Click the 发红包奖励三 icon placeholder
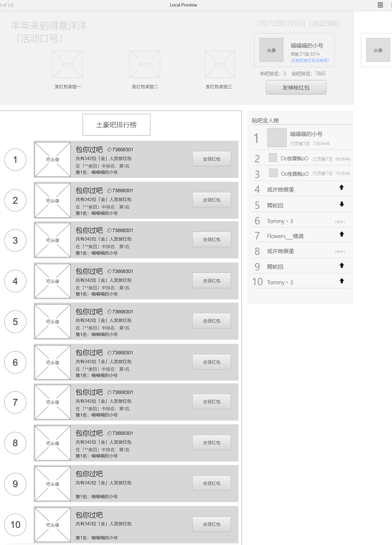Screen dimensions: 392x545 219,64
